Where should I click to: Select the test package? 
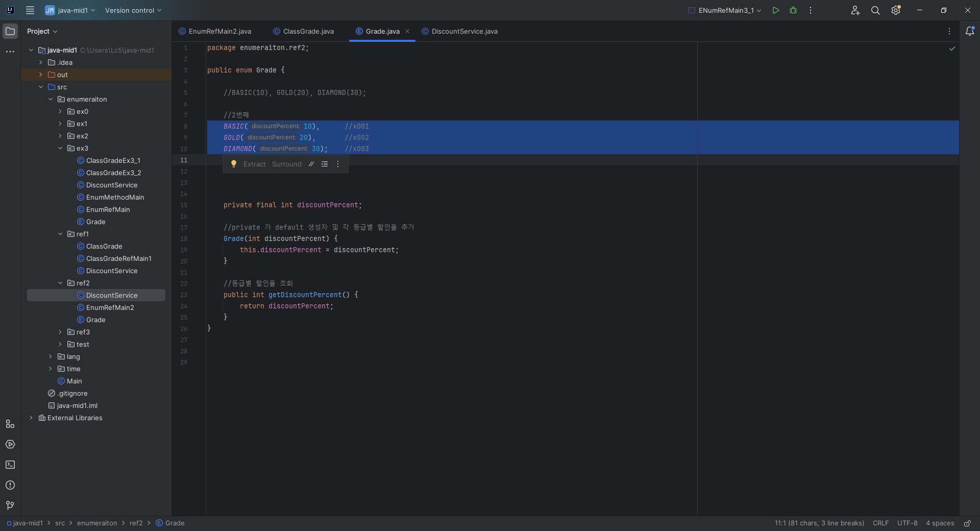pyautogui.click(x=83, y=344)
